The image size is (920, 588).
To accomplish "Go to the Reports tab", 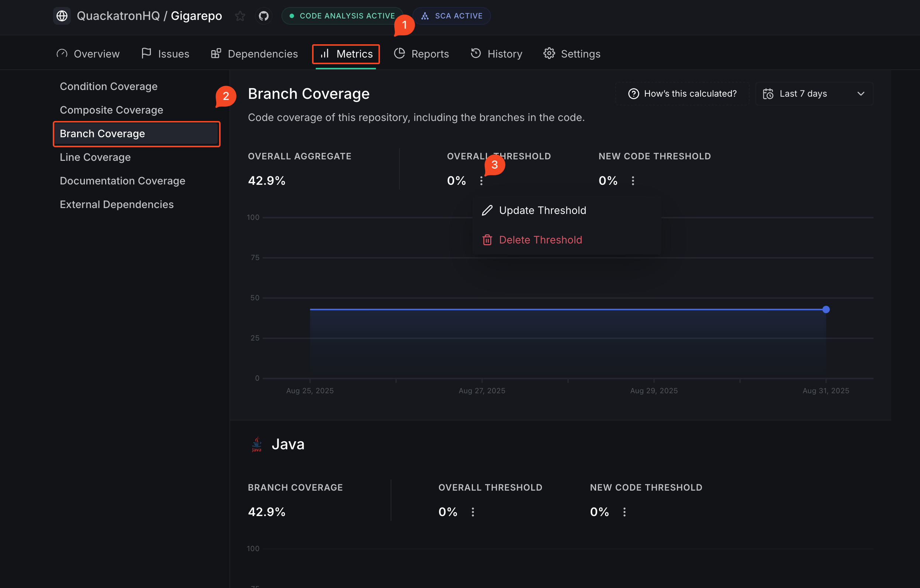I will [421, 54].
